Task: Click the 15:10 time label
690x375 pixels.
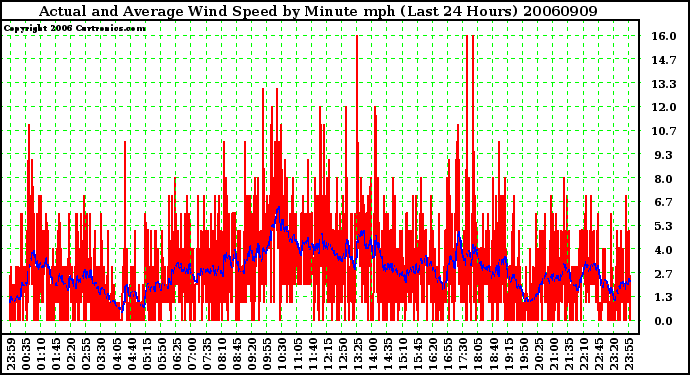Action: point(403,354)
